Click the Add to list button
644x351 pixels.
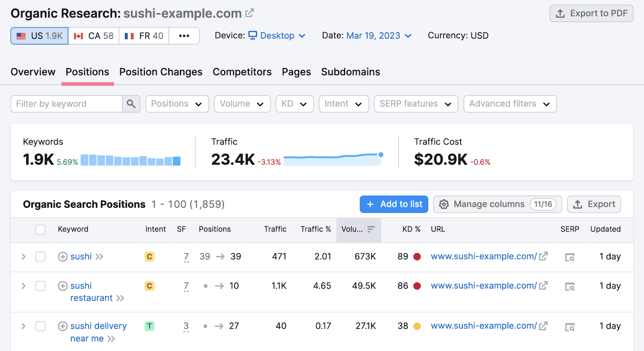click(394, 204)
